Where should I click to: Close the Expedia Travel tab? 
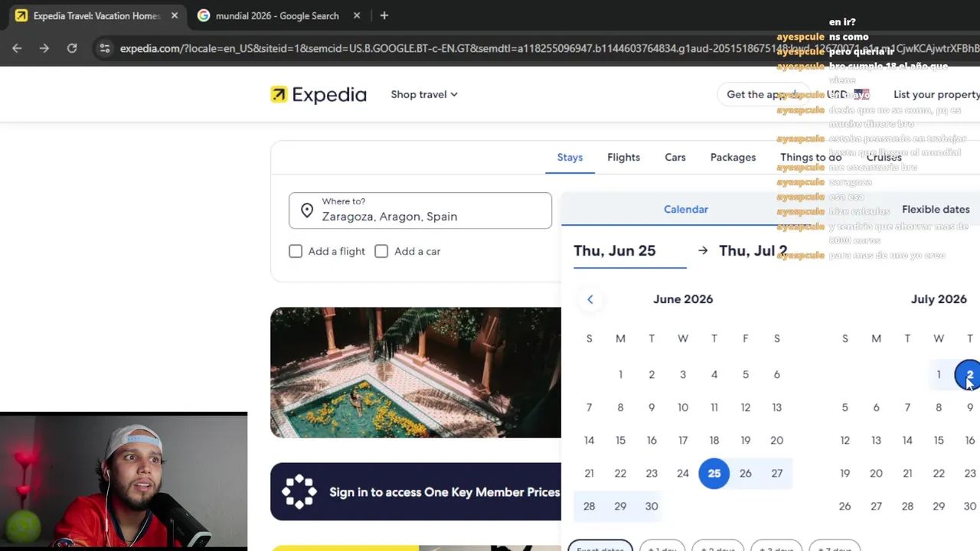point(175,15)
